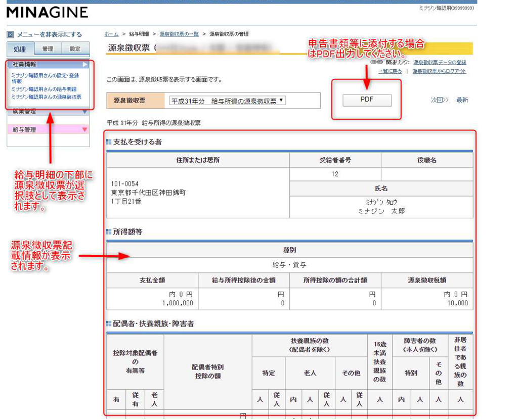This screenshot has height=420, width=518.
Task: Switch to the 設定 tab
Action: click(x=75, y=49)
